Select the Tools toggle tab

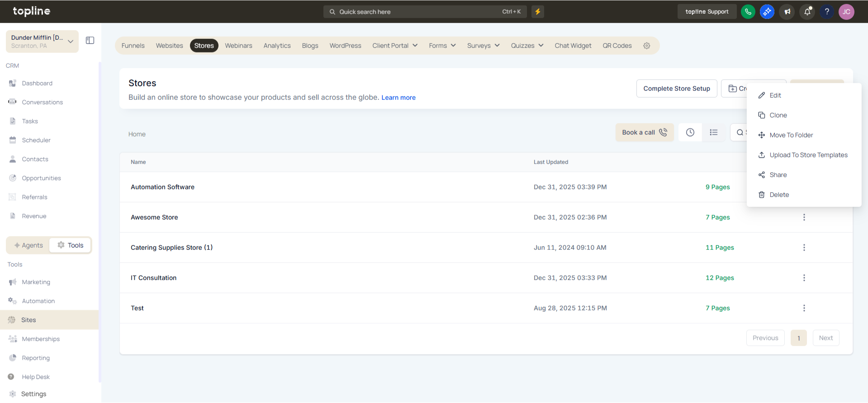point(70,245)
